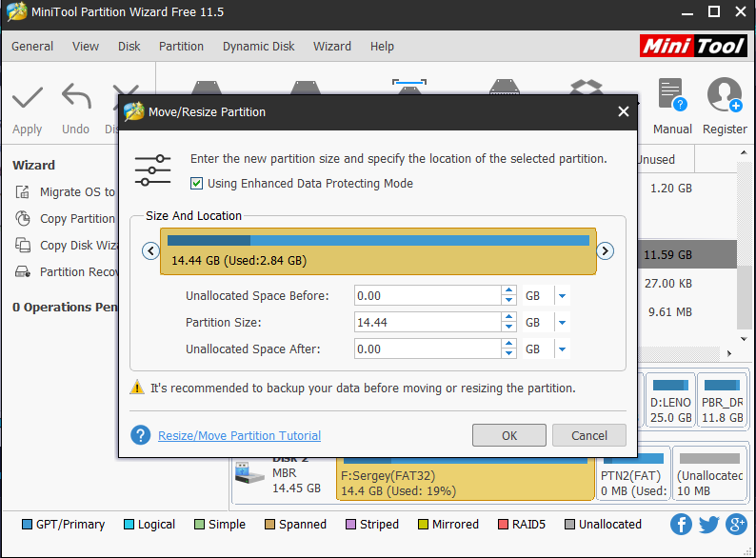756x558 pixels.
Task: Open unit dropdown for Unallocated Space Before
Action: [x=562, y=295]
